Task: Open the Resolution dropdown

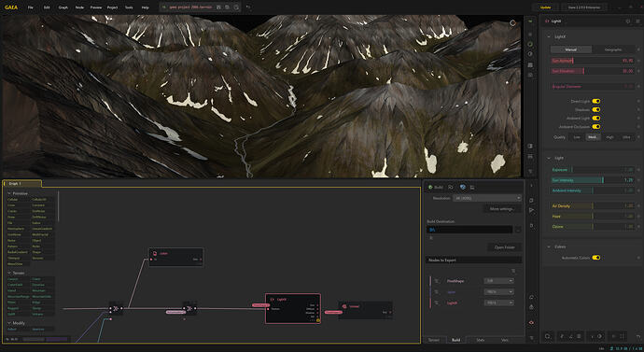Action: click(x=486, y=198)
